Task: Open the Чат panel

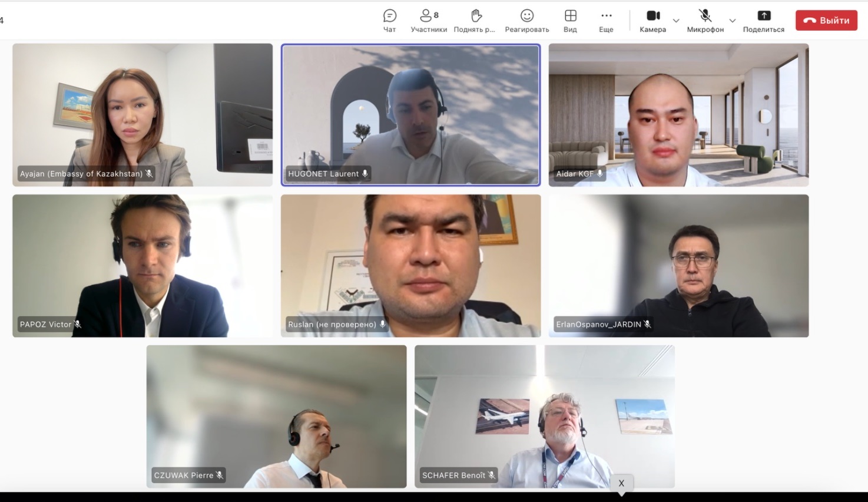Action: click(389, 21)
